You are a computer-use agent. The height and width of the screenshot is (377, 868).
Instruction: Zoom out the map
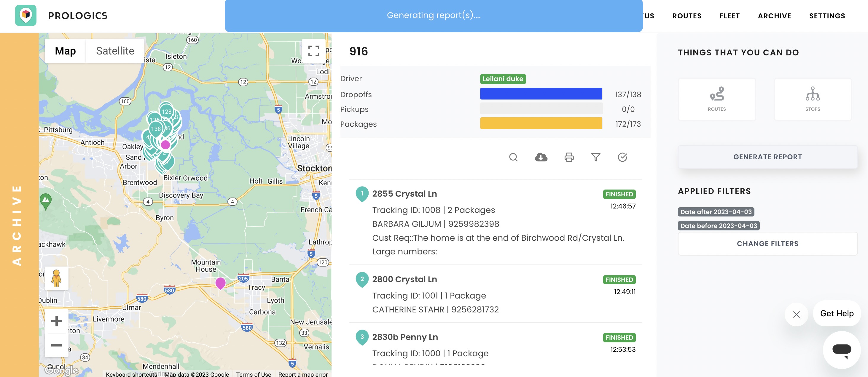[x=56, y=345]
